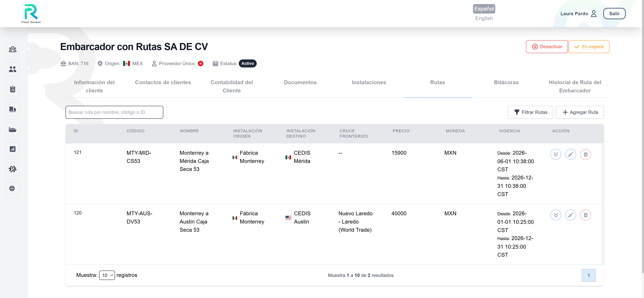Viewport: 644px width, 298px height.
Task: Edit route 120 with pencil icon
Action: point(571,215)
